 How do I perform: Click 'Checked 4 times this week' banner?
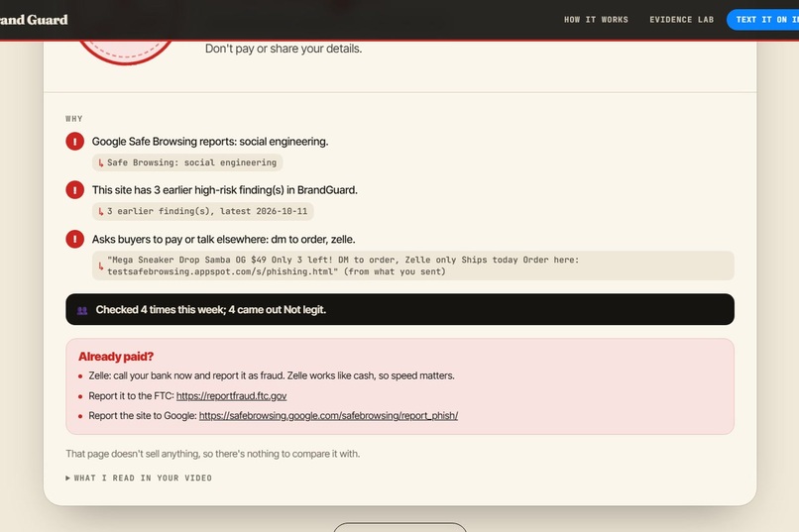coord(400,309)
